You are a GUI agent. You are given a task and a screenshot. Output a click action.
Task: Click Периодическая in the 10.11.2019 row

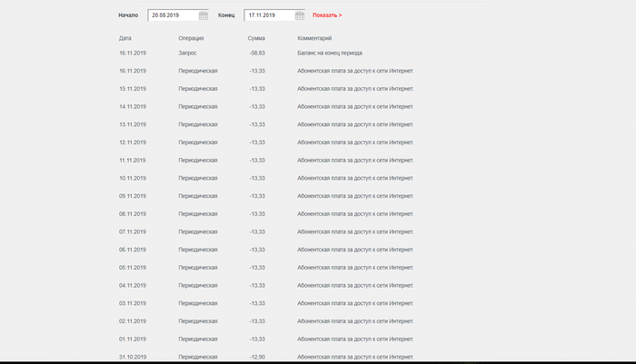click(x=198, y=178)
